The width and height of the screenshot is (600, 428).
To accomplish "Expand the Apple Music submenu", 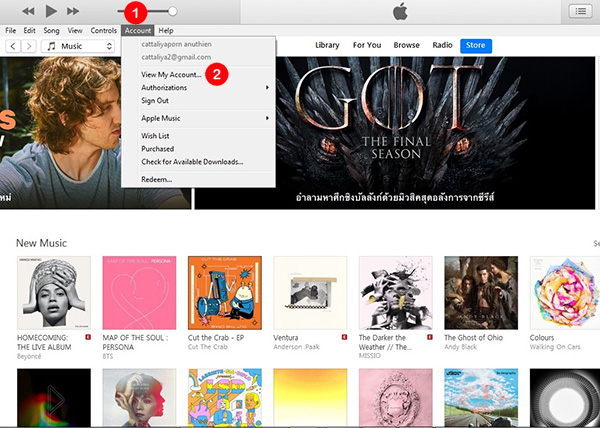I will (x=197, y=118).
